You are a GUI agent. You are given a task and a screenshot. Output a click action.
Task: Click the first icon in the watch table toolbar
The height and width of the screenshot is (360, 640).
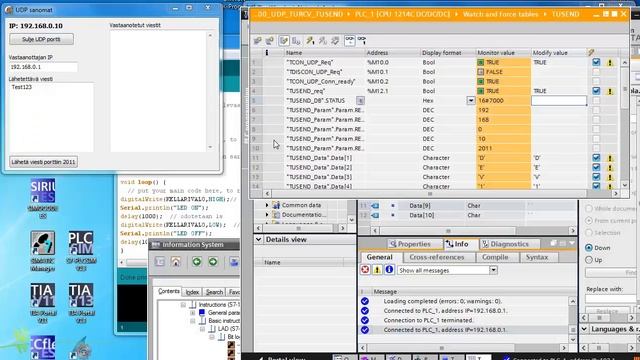[x=257, y=40]
